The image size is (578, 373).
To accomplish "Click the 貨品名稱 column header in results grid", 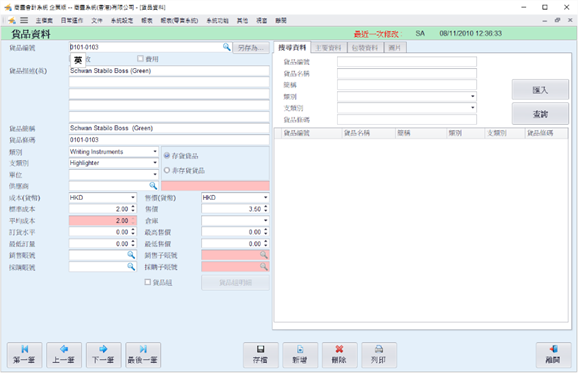I will tap(368, 133).
